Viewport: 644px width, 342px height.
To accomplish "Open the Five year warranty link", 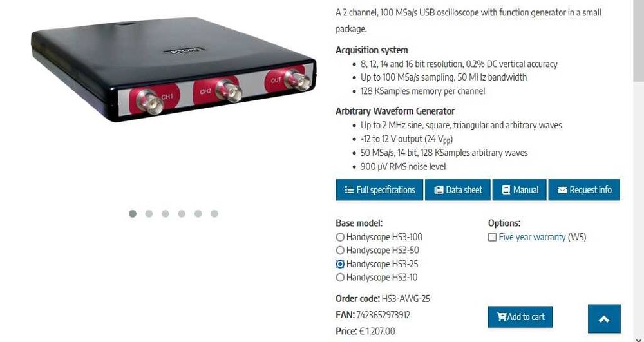I will coord(532,237).
